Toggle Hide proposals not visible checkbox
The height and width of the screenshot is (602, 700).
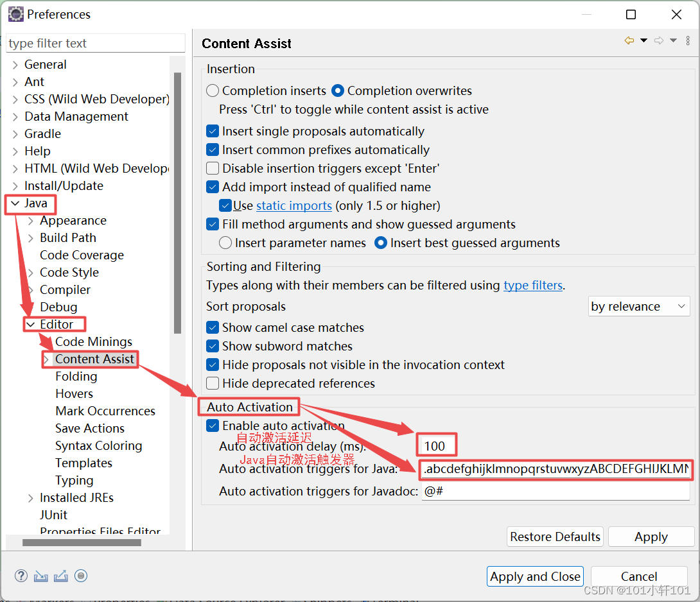(x=213, y=365)
